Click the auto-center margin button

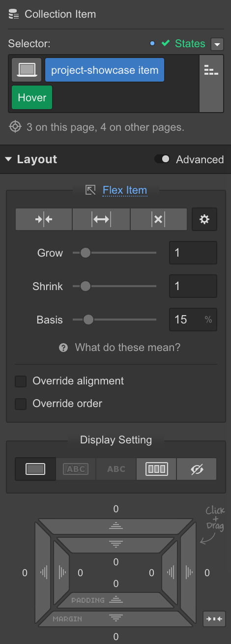click(214, 618)
